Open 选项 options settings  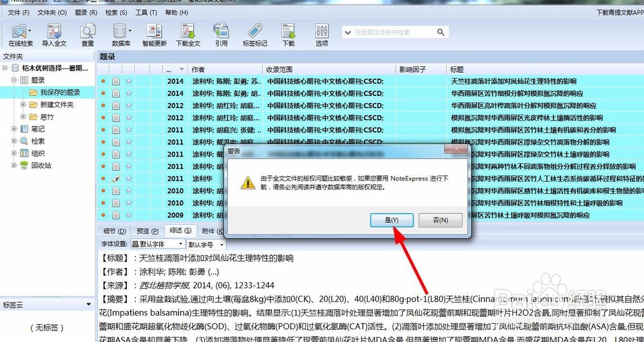[322, 35]
